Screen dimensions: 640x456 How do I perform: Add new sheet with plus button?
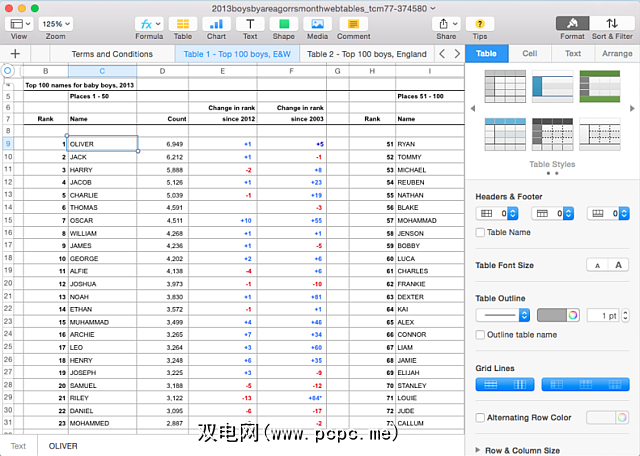[x=15, y=54]
